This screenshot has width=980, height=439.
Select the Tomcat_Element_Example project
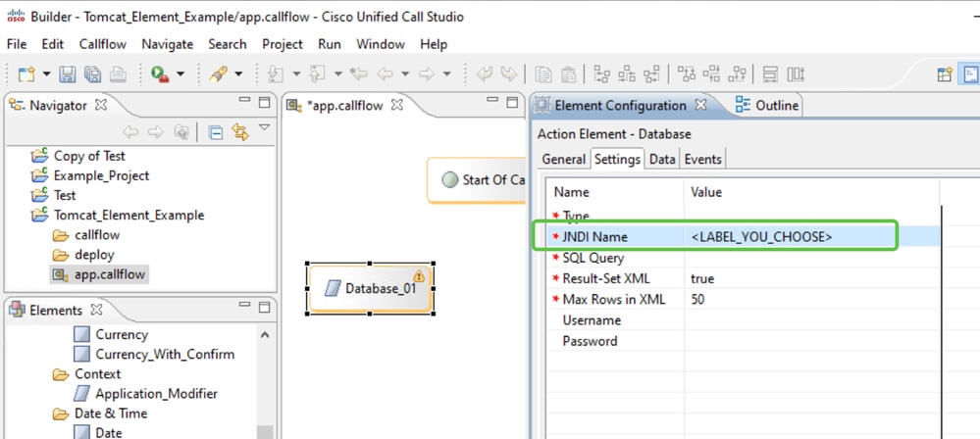click(x=129, y=216)
